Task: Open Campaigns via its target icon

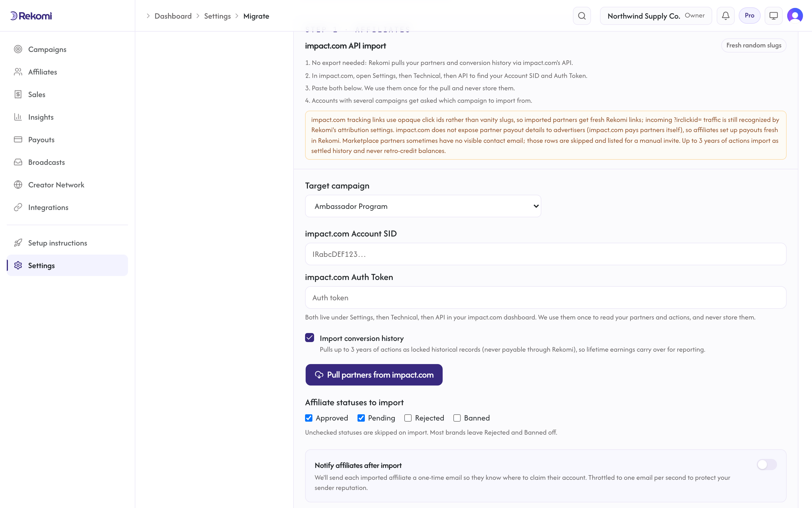Action: pyautogui.click(x=18, y=49)
